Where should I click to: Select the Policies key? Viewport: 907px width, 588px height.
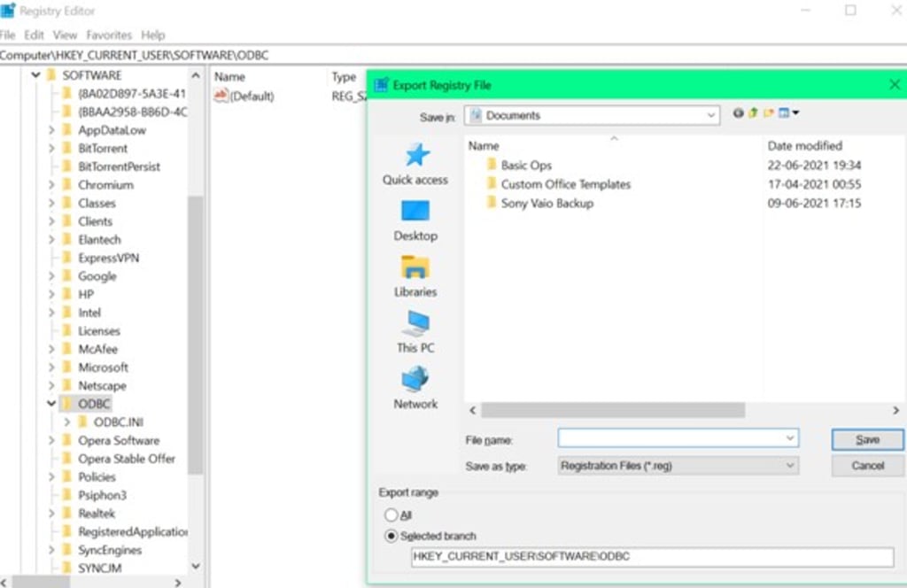point(97,477)
